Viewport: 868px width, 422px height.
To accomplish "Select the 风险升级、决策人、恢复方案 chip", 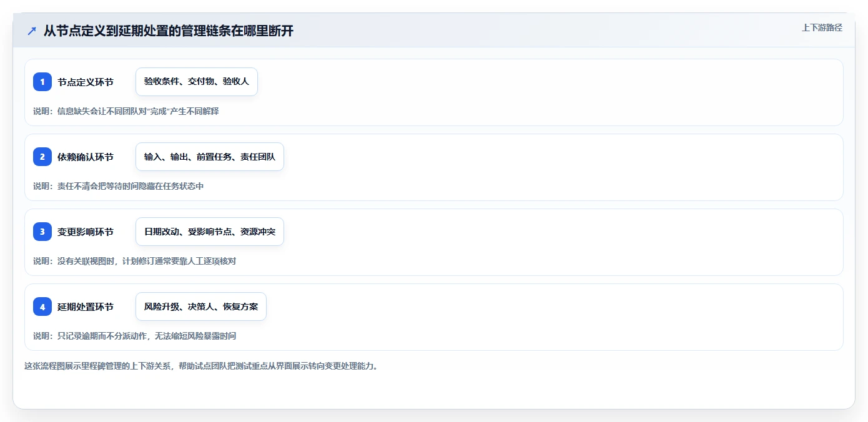I will click(x=201, y=307).
